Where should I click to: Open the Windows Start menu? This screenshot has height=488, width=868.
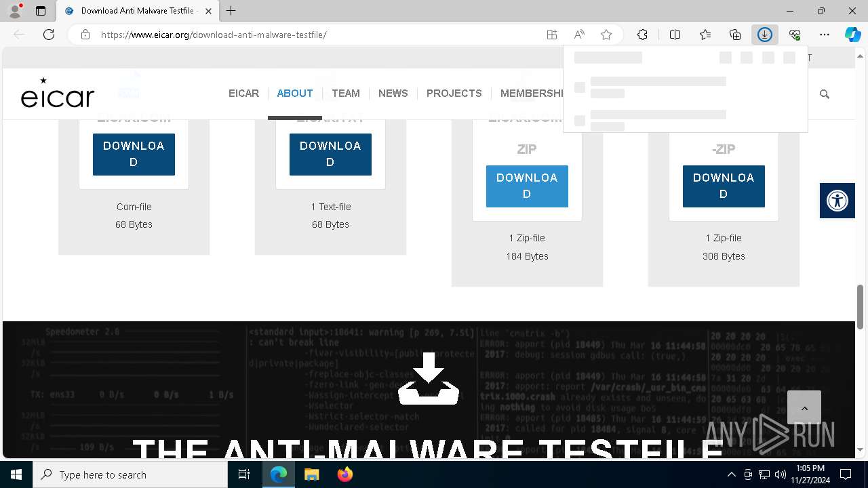[x=16, y=474]
